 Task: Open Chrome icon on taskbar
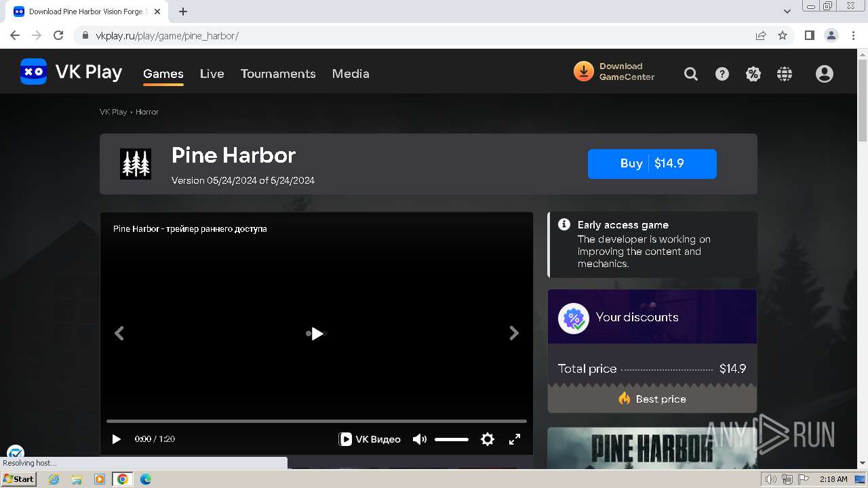123,479
